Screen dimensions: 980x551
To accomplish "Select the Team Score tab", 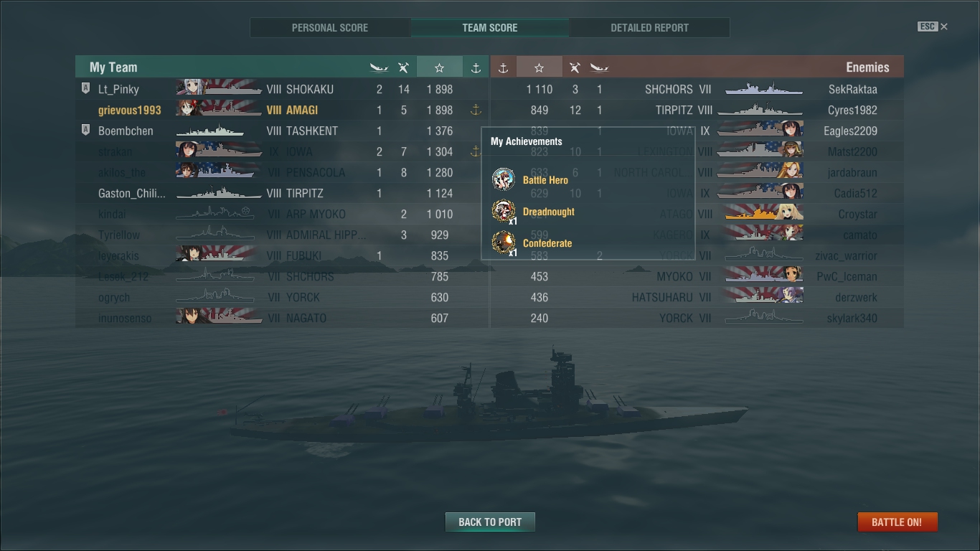I will point(490,28).
